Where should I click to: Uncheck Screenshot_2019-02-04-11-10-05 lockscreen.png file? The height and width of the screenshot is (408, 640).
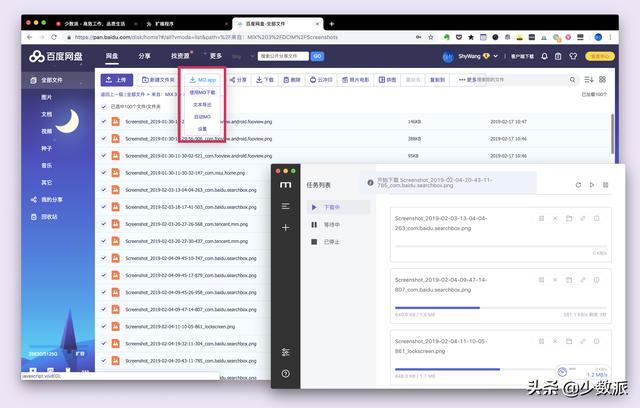104,326
